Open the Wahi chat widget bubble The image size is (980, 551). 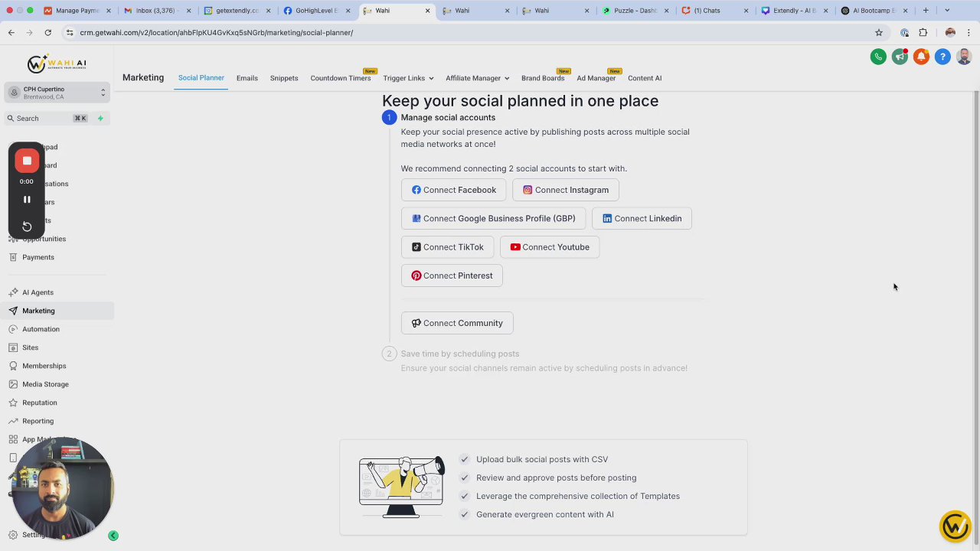[x=955, y=526]
